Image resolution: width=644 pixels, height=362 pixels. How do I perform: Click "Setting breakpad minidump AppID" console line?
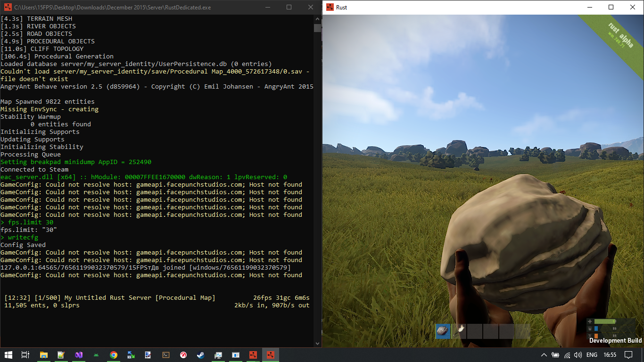point(76,162)
